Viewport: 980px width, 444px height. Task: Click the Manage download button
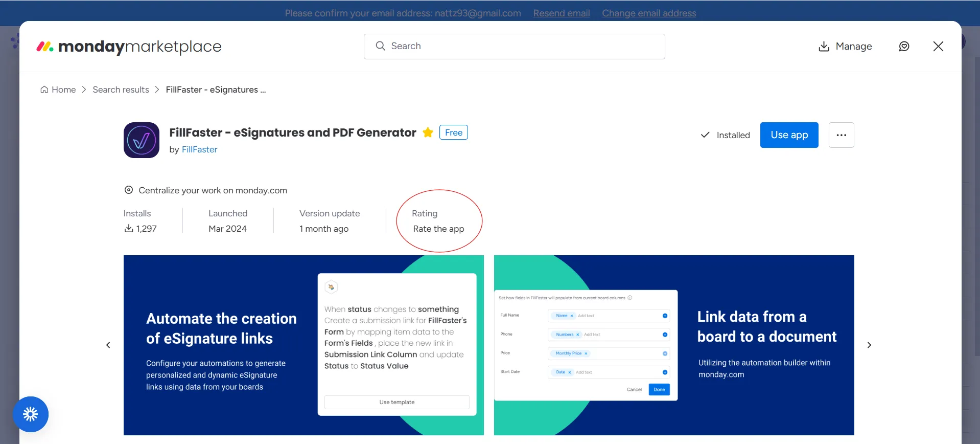[845, 47]
